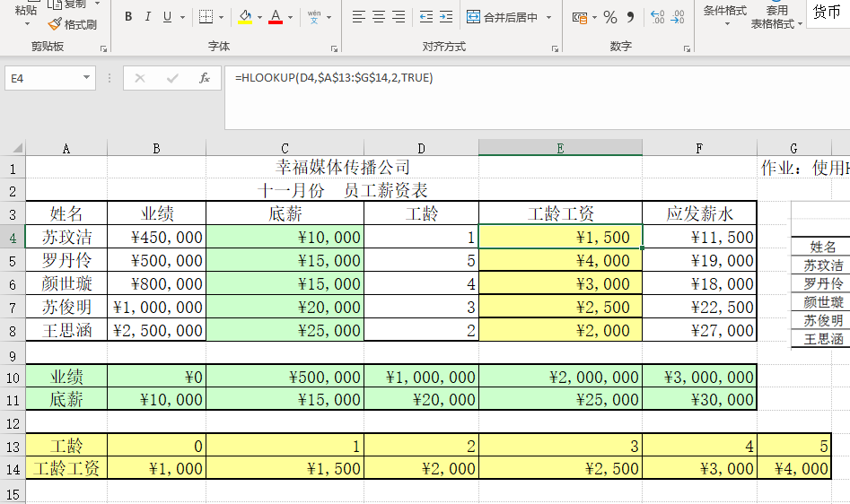Center text horizontally
Image resolution: width=850 pixels, height=504 pixels.
[379, 17]
